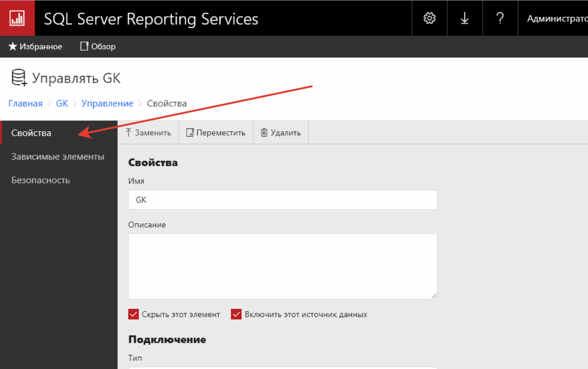
Task: Select the Безопасность sidebar tab
Action: point(59,180)
